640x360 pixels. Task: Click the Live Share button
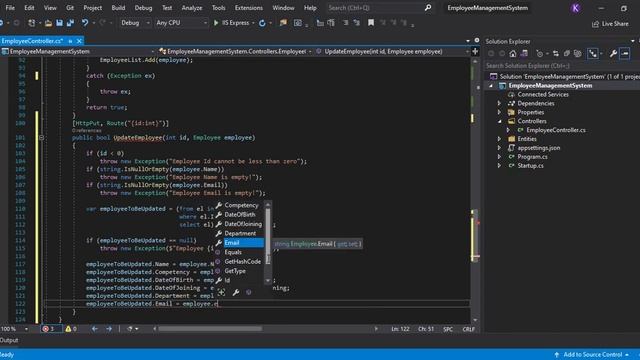point(611,24)
